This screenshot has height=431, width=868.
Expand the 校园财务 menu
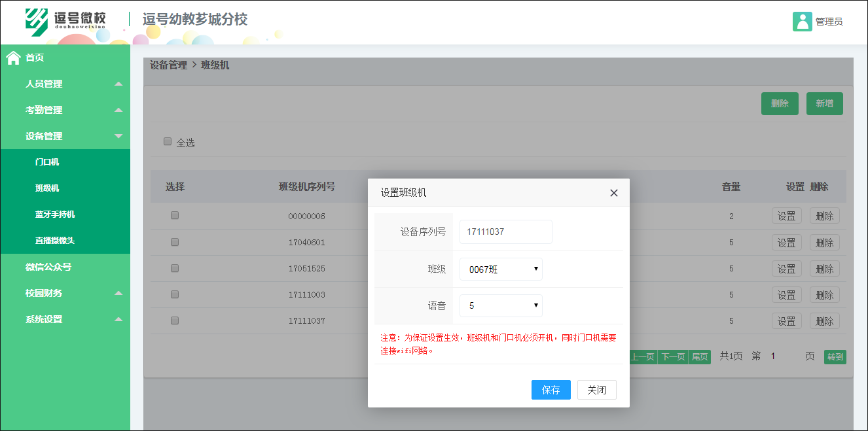tap(43, 292)
